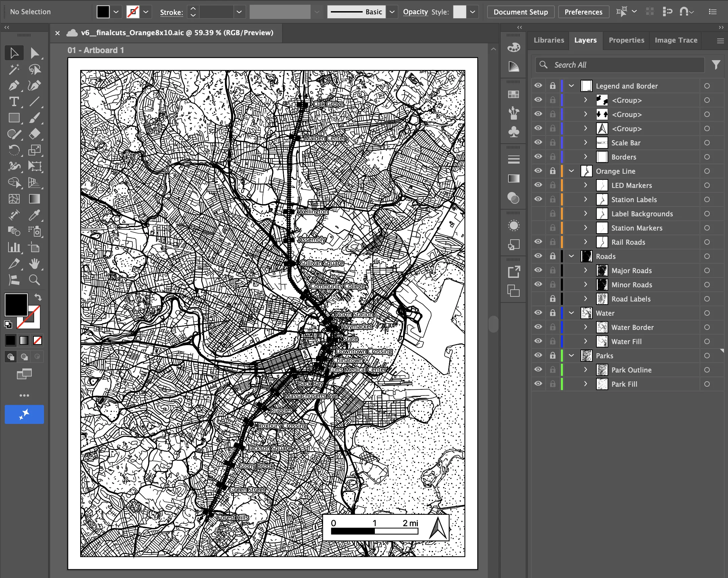The height and width of the screenshot is (578, 728).
Task: Click the large black fill swatch
Action: 16,305
